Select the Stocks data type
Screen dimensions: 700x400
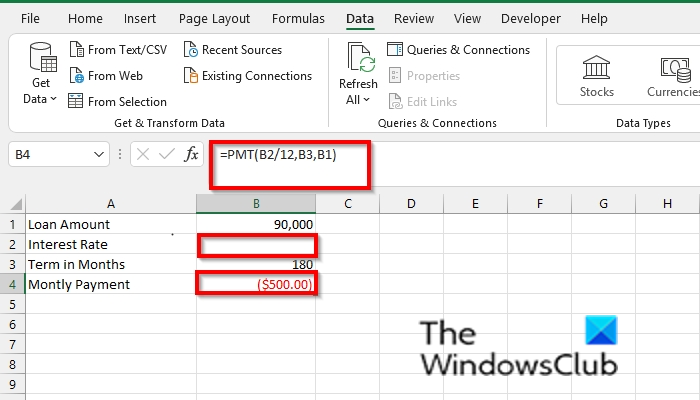[596, 76]
